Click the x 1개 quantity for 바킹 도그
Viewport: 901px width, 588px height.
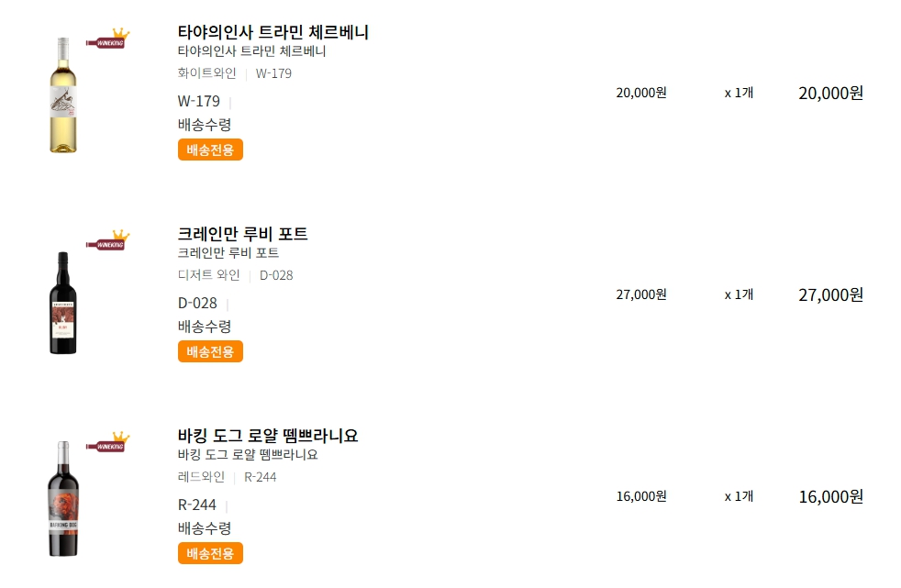point(739,496)
